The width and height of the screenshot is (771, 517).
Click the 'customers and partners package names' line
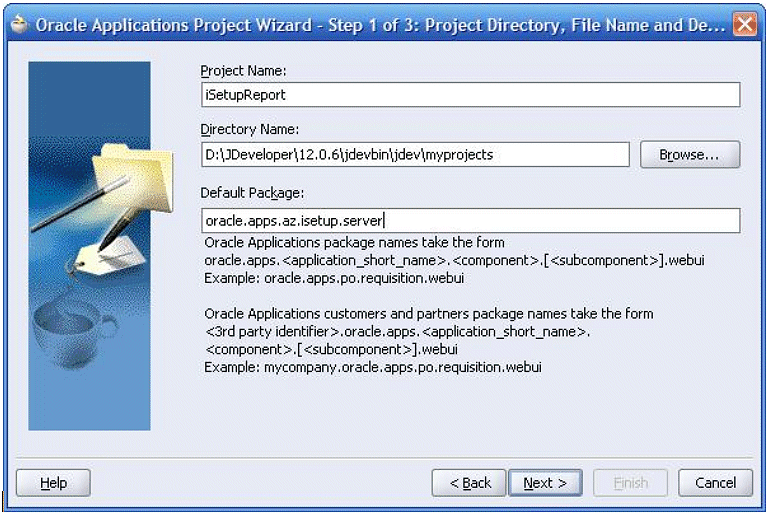pos(429,314)
